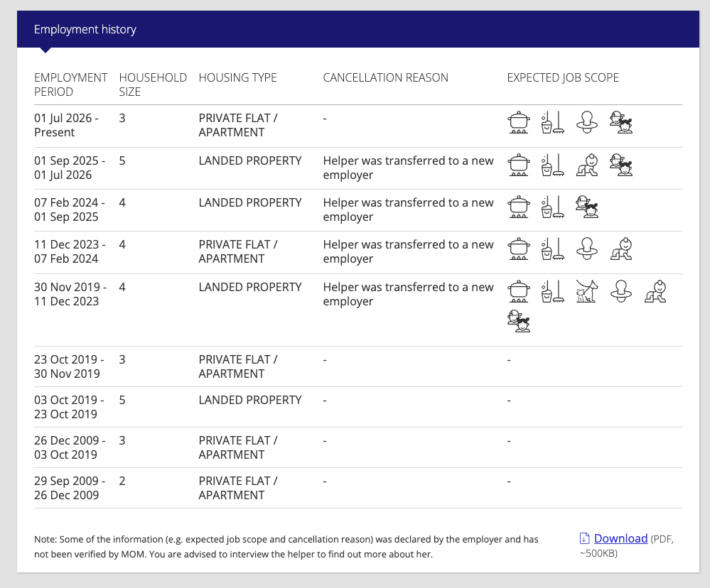Viewport: 710px width, 588px height.
Task: Click children faces icon in 01 Jul 2026 row
Action: (x=620, y=123)
